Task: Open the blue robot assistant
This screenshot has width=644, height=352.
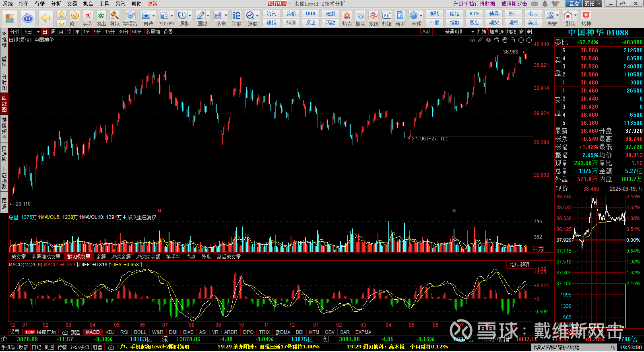Action: click(x=27, y=18)
